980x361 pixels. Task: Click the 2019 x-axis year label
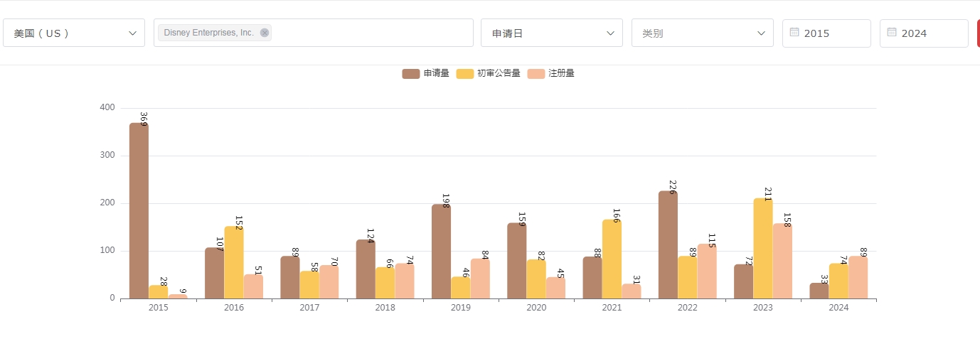point(461,308)
